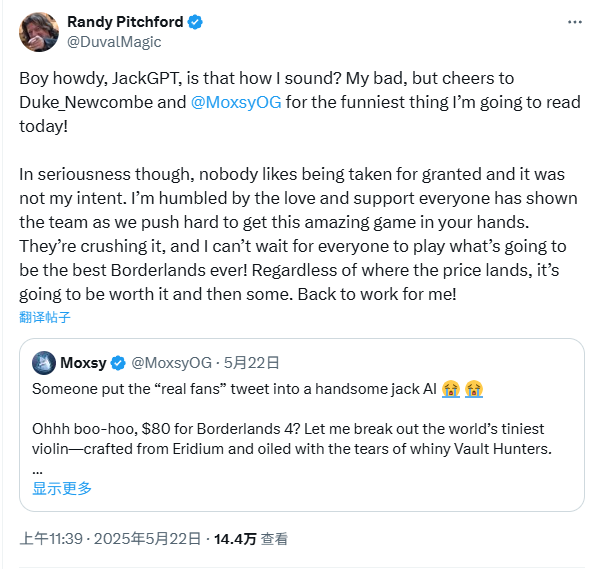Click Moxsy's avatar in the quoted post
Image resolution: width=601 pixels, height=569 pixels.
[x=43, y=362]
